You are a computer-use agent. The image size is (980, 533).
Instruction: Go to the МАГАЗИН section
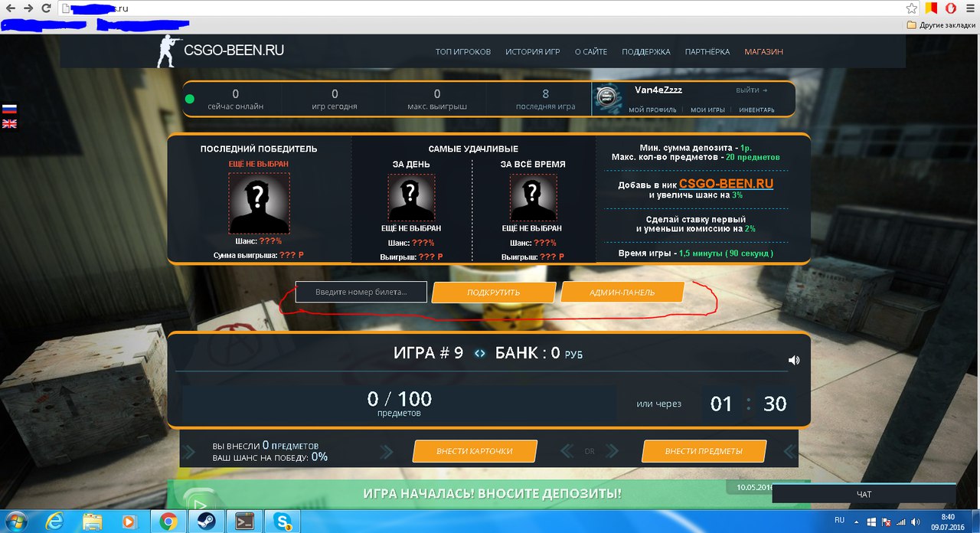(x=763, y=52)
